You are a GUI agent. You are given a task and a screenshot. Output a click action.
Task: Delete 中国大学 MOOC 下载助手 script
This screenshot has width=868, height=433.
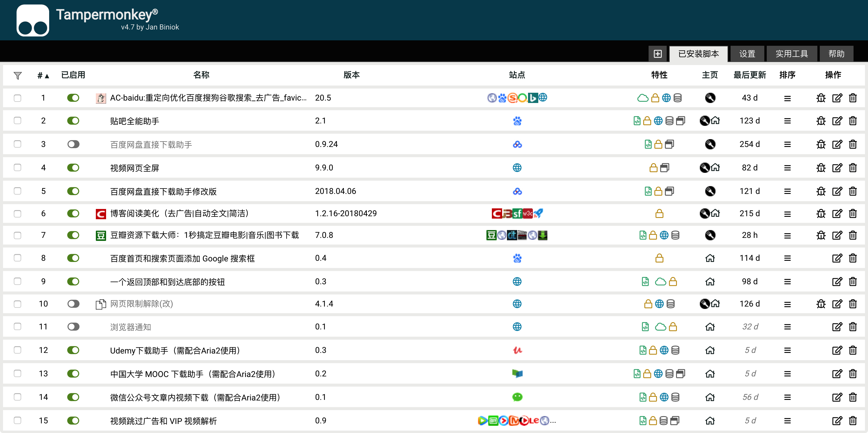click(x=853, y=374)
